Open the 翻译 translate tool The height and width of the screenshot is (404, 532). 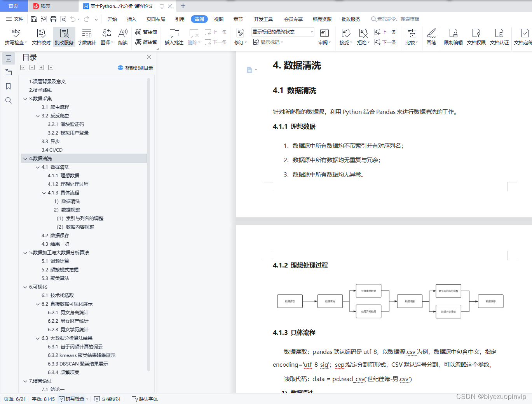(x=106, y=37)
